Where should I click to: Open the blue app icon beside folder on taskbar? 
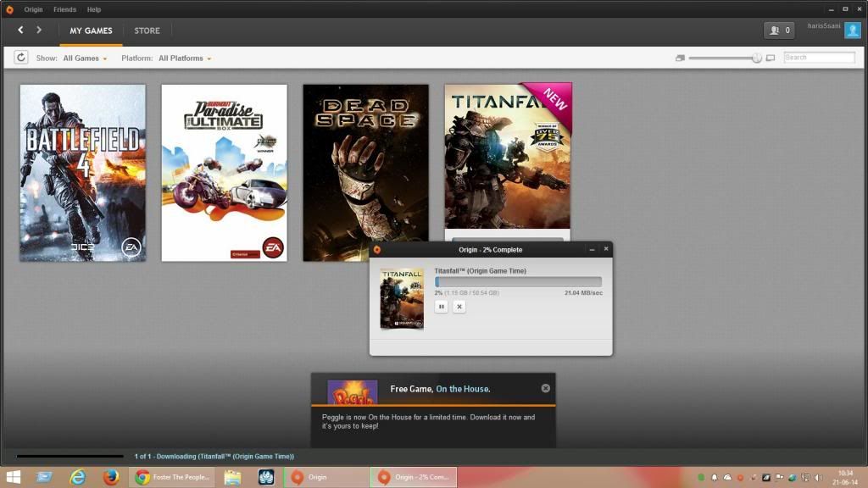(266, 477)
